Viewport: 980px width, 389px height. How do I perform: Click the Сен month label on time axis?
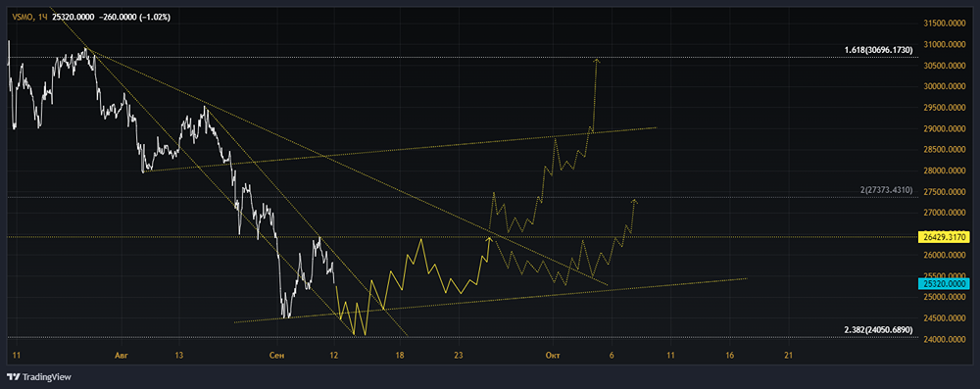[276, 356]
